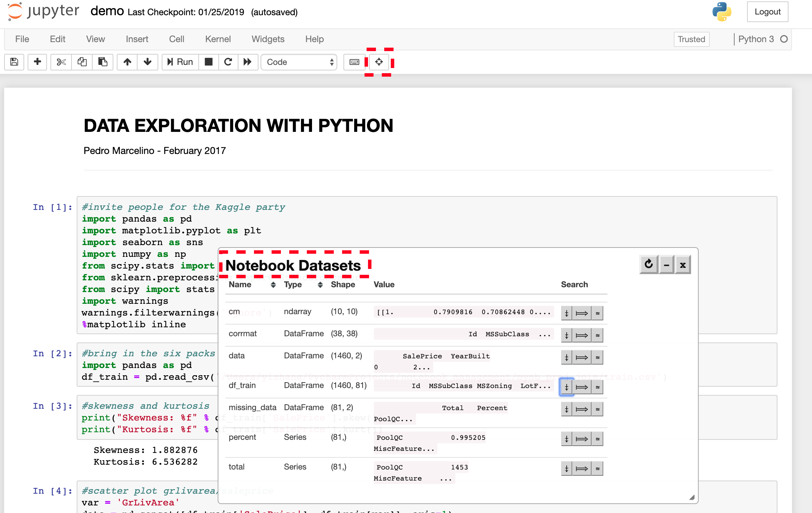Restart the kernel with the circular arrow
The image size is (812, 513).
228,62
